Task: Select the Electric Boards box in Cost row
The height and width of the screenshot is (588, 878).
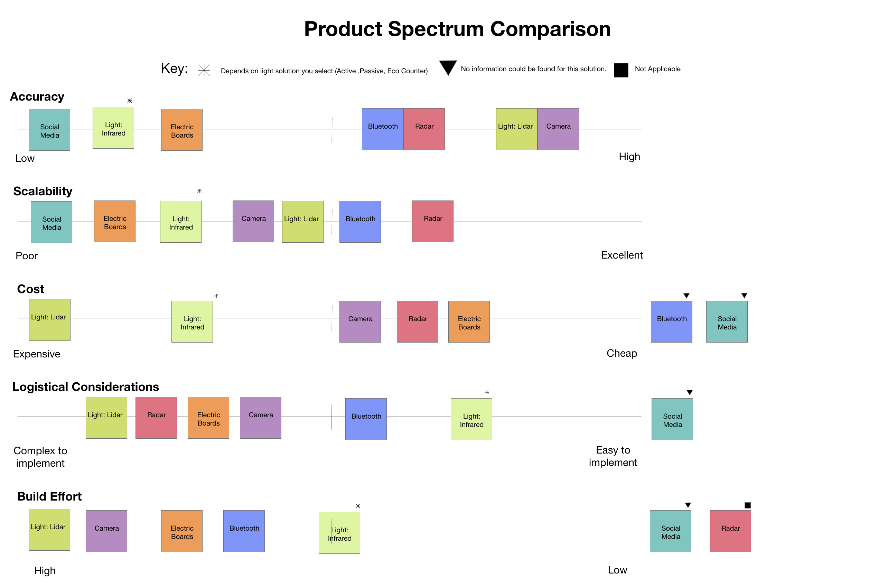Action: tap(469, 322)
